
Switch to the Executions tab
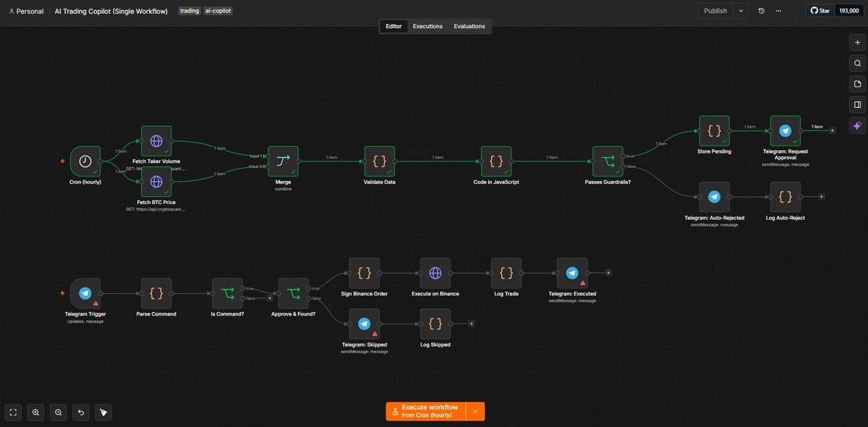point(427,26)
